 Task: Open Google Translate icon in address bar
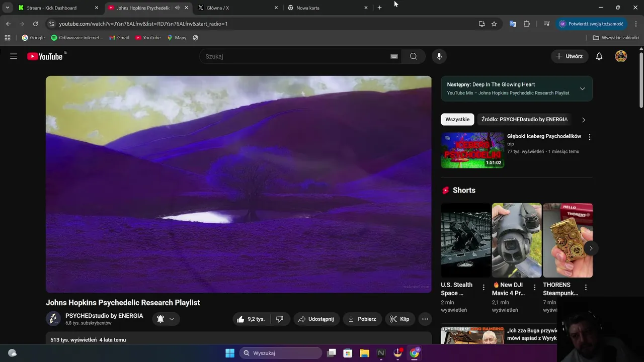(513, 24)
